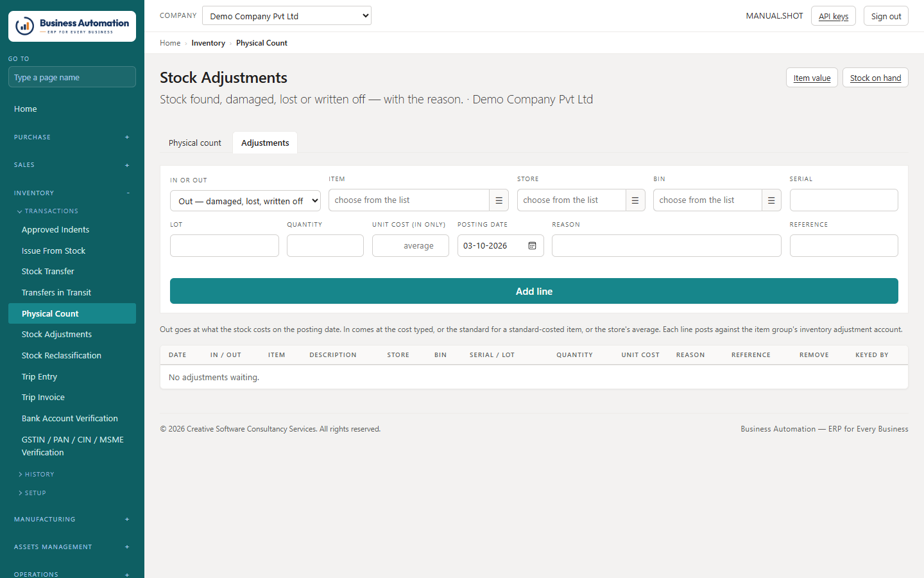Focus the Serial input field
Viewport: 924px width, 578px height.
844,200
